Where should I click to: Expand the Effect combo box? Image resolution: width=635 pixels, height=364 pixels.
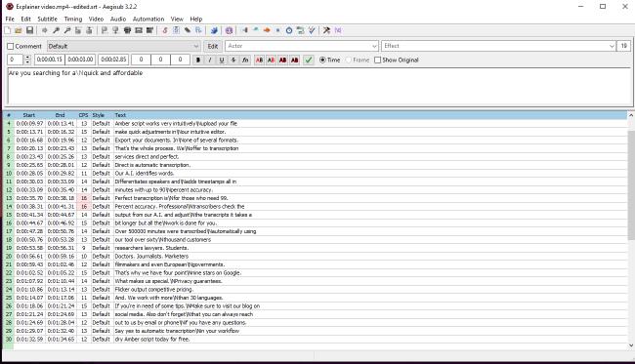(612, 46)
